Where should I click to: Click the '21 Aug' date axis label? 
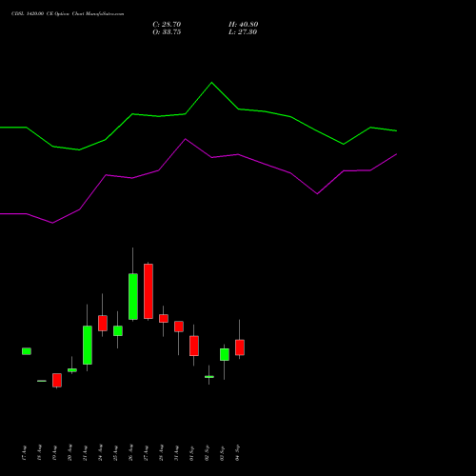click(x=86, y=453)
